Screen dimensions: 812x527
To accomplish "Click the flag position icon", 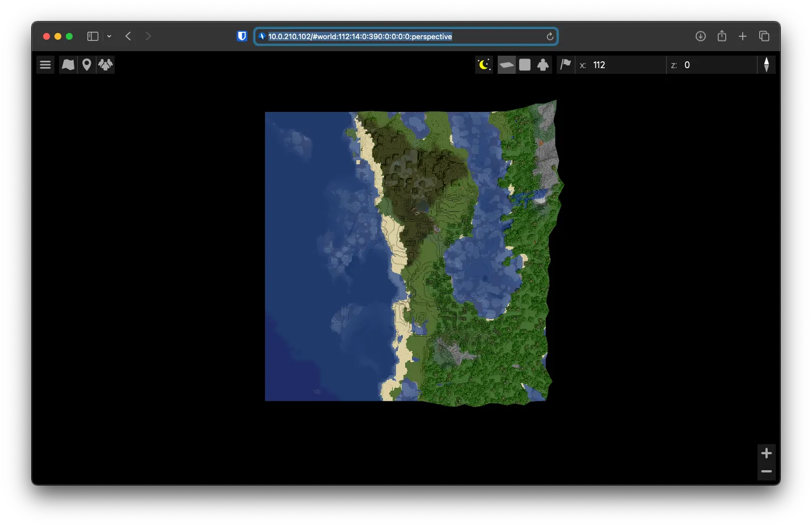I will (x=566, y=65).
